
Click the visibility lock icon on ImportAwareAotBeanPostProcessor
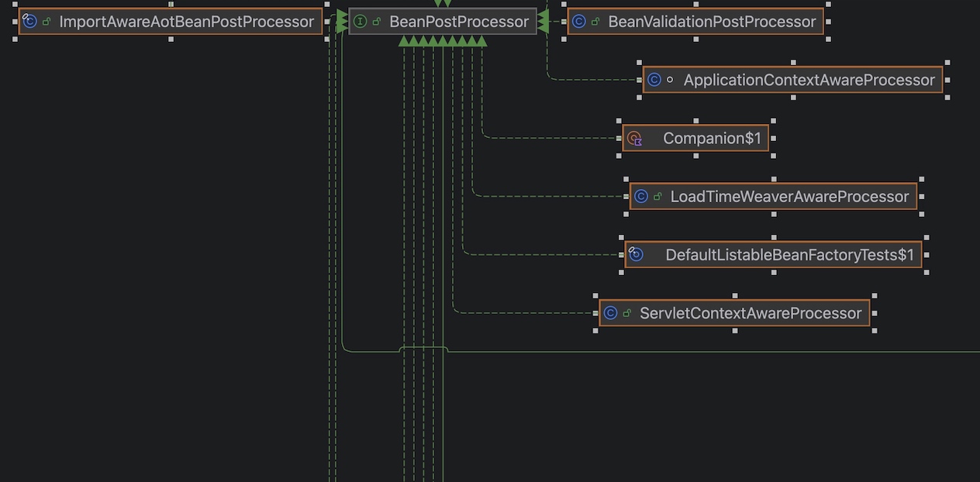pos(47,22)
